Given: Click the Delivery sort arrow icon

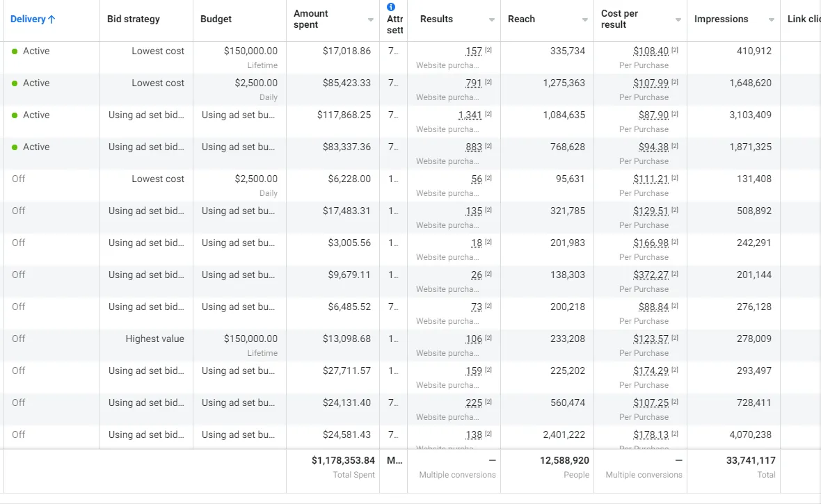Looking at the screenshot, I should (x=51, y=19).
